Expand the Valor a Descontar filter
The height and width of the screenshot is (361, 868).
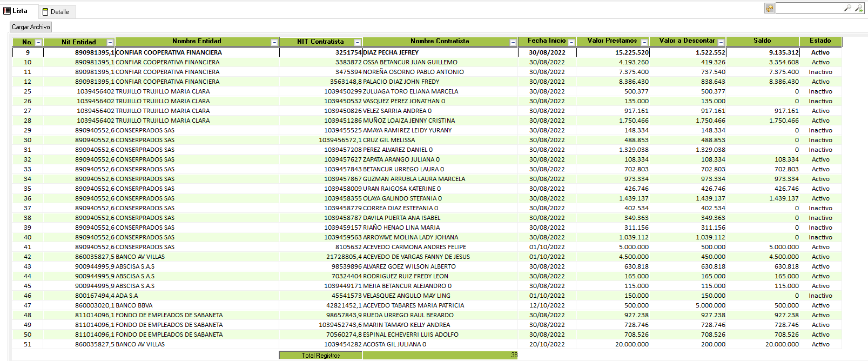coord(721,42)
